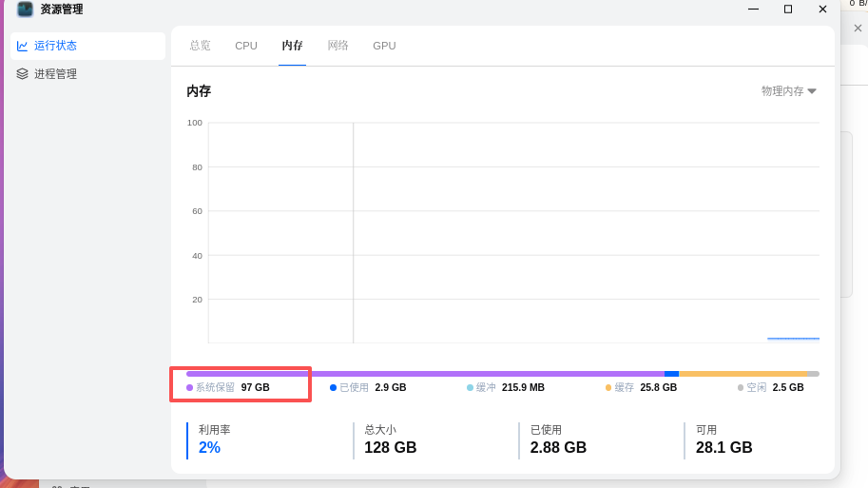The width and height of the screenshot is (868, 488).
Task: Click the purple 系统保留 legend dot
Action: (x=189, y=388)
